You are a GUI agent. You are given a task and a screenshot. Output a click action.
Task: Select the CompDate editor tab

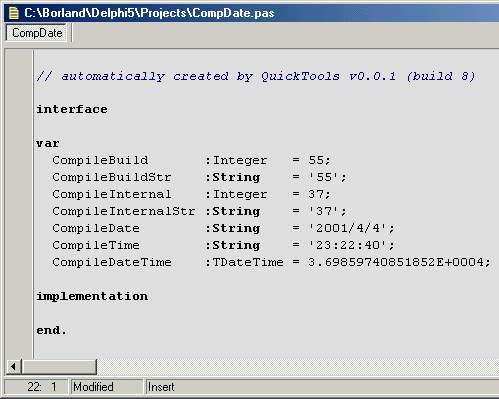[37, 33]
